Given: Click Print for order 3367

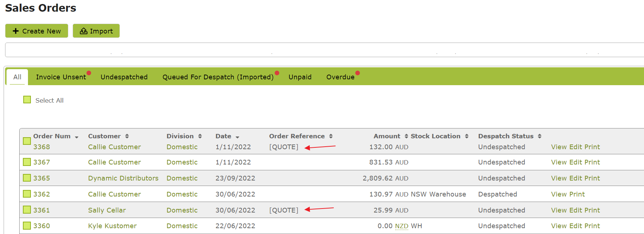Looking at the screenshot, I should [x=592, y=162].
